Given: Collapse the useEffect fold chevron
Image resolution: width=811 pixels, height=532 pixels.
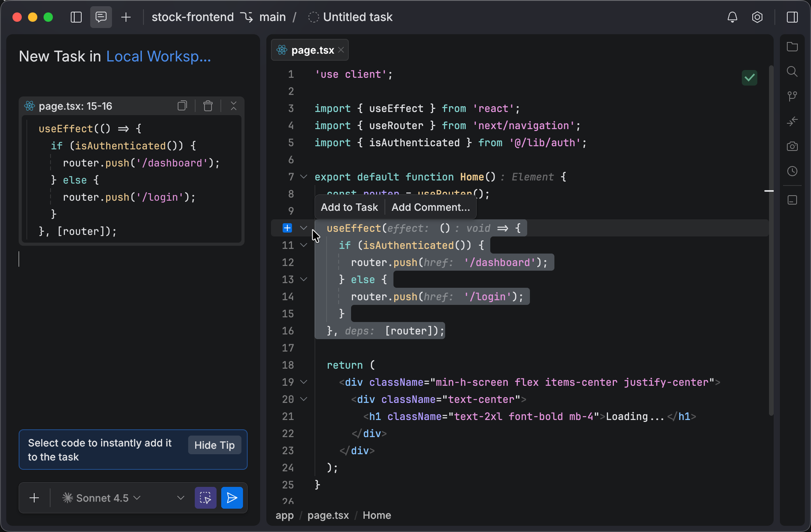Looking at the screenshot, I should [x=304, y=228].
